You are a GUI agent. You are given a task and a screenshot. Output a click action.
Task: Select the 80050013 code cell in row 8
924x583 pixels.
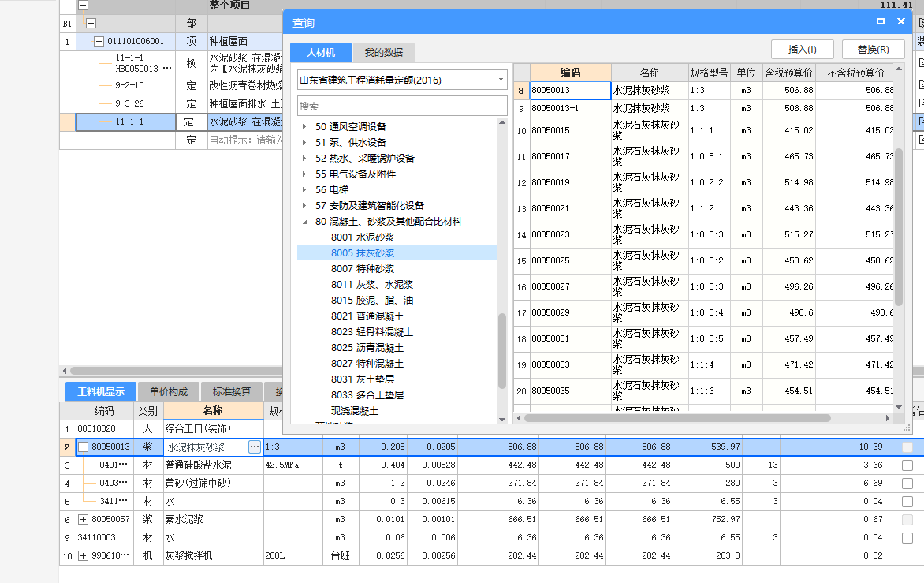[x=571, y=90]
